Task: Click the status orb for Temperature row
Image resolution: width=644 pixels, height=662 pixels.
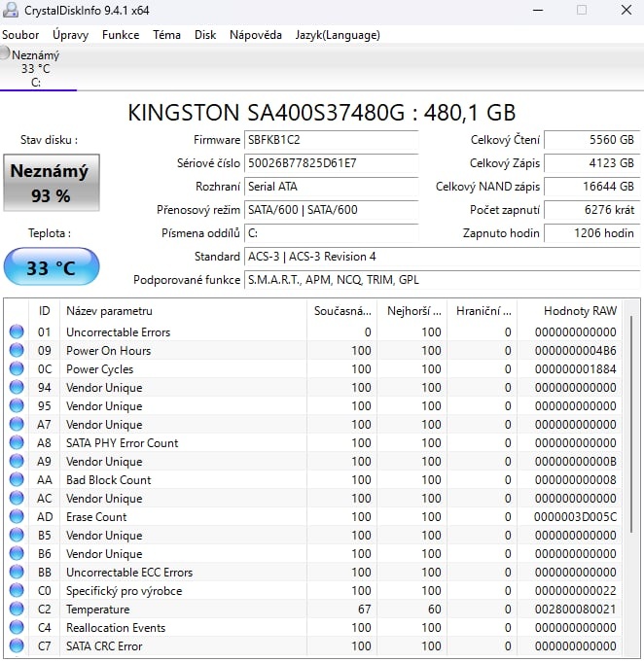Action: (x=17, y=610)
